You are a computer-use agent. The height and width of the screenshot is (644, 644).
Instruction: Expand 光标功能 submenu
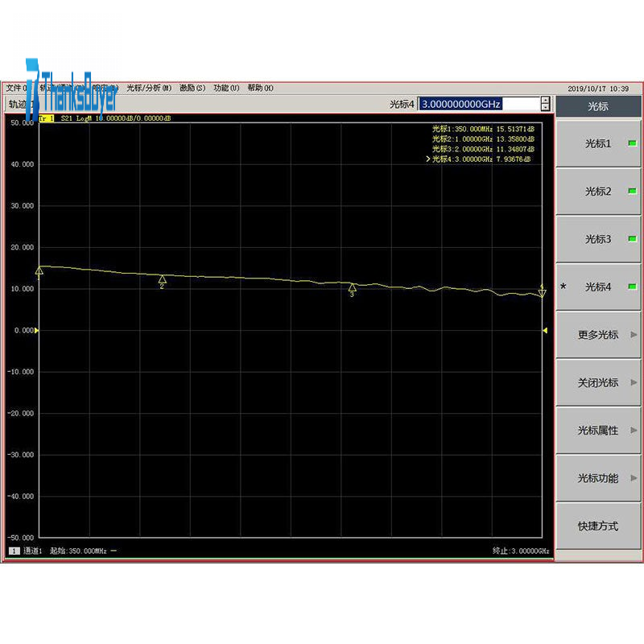tap(598, 478)
